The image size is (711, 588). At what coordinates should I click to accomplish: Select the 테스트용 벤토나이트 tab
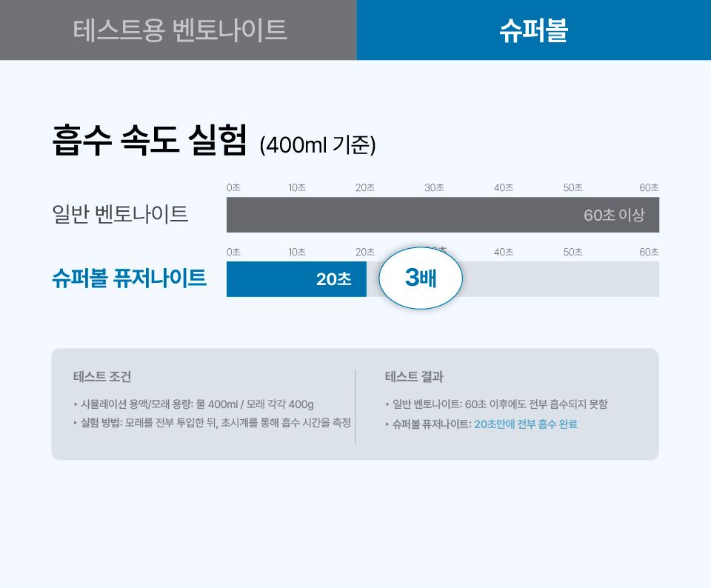(178, 30)
